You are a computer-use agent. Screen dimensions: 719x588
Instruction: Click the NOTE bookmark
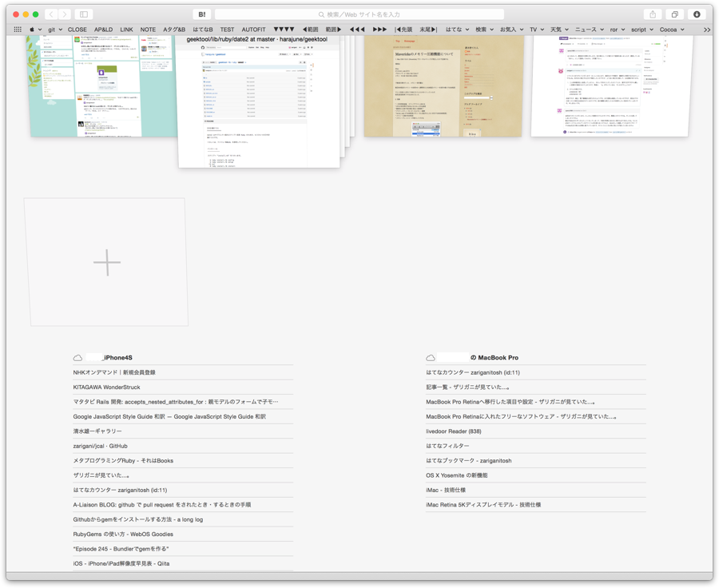pyautogui.click(x=148, y=30)
